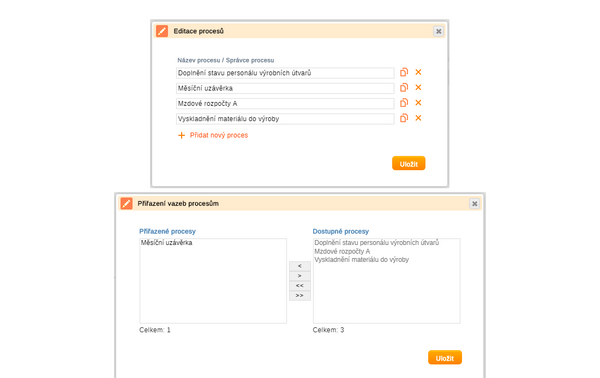Delete the 'Vyskladnění materiálu do výroby' row

pyautogui.click(x=418, y=118)
